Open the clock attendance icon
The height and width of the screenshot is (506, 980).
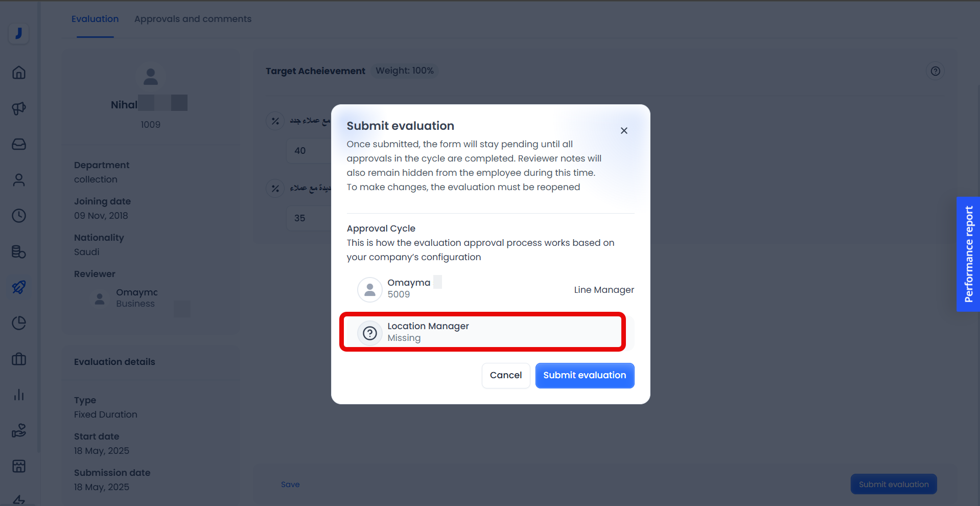(x=19, y=216)
